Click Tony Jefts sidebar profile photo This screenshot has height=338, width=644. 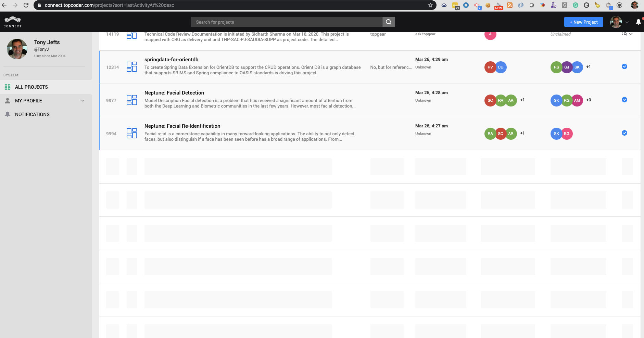click(x=17, y=49)
